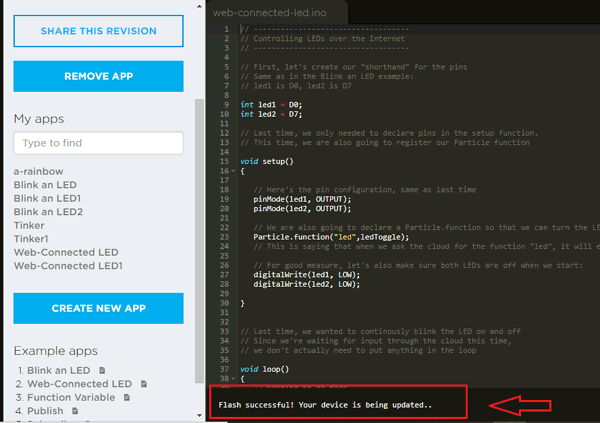Open the Tinker1 app
600x423 pixels.
31,239
